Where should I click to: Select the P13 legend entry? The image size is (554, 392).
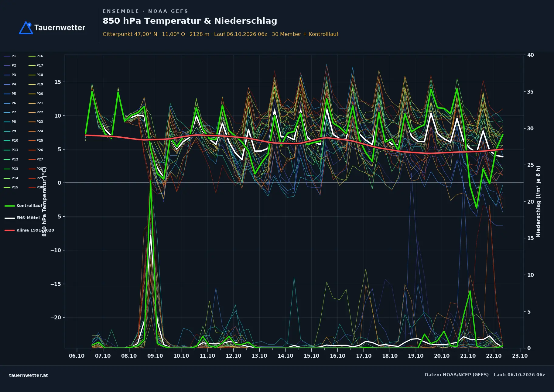(11, 169)
